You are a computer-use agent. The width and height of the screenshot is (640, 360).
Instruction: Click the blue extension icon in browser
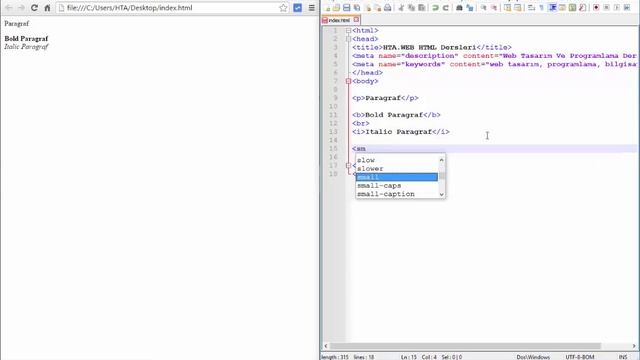pyautogui.click(x=298, y=8)
